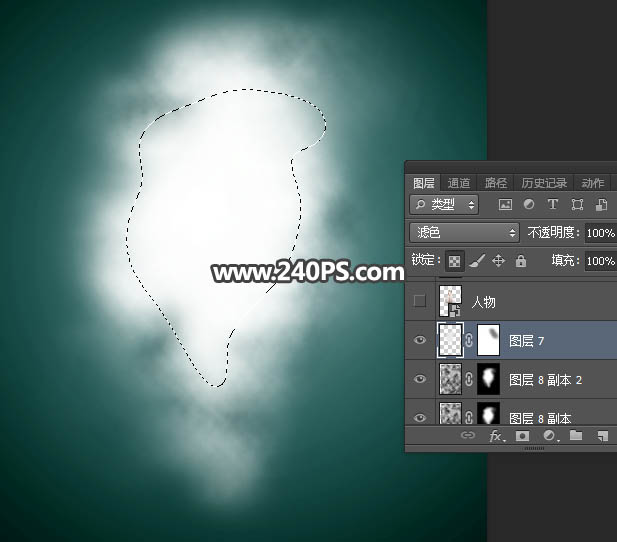Switch to the 动作 (Actions) tab
The width and height of the screenshot is (617, 542).
pos(593,183)
